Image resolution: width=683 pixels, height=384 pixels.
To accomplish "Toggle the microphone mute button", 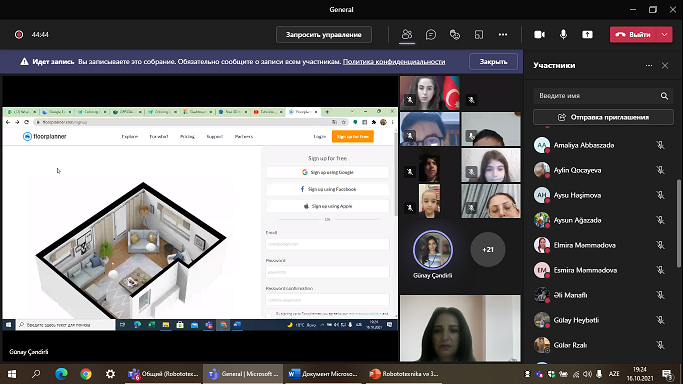I will click(563, 34).
